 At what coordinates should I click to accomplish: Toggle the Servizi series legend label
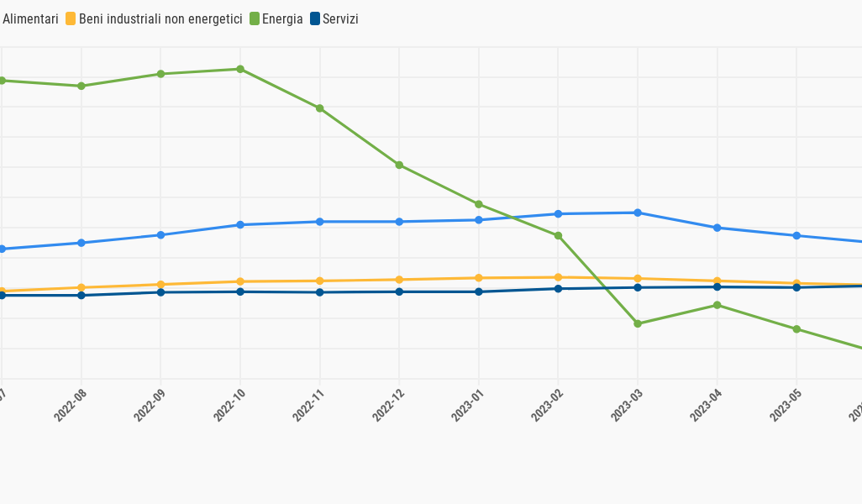340,18
